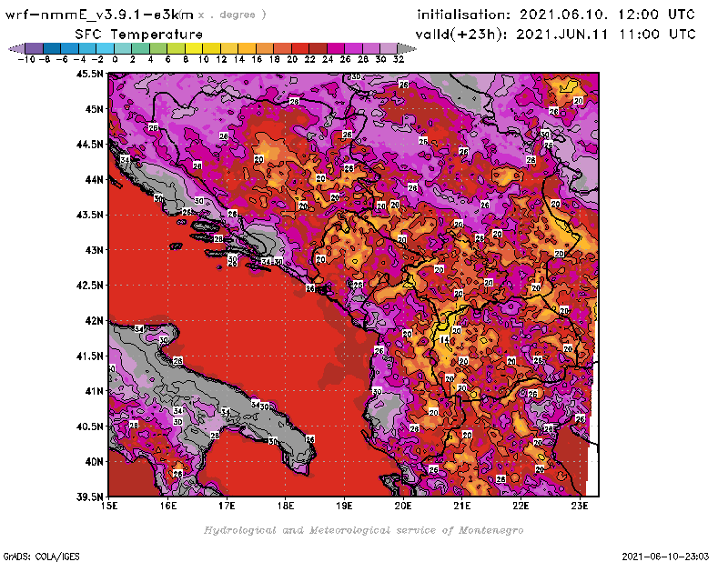Select the SFC Temperature heading
This screenshot has height=562, width=728.
point(139,35)
